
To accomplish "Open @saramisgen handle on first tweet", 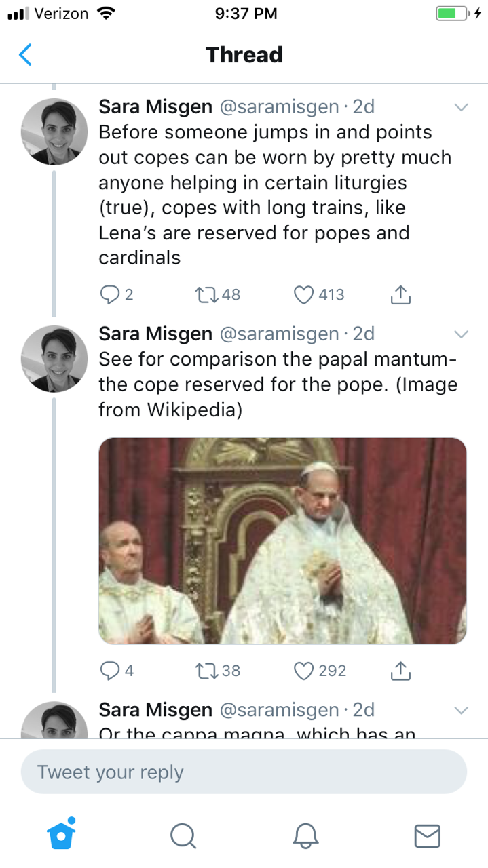I will pos(278,107).
